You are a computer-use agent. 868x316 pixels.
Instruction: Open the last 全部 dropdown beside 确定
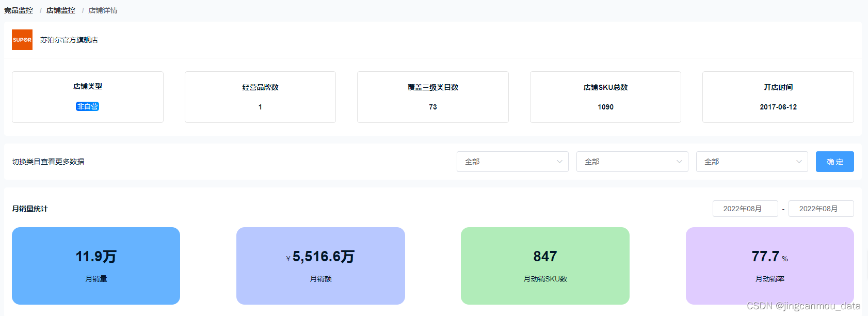(752, 162)
